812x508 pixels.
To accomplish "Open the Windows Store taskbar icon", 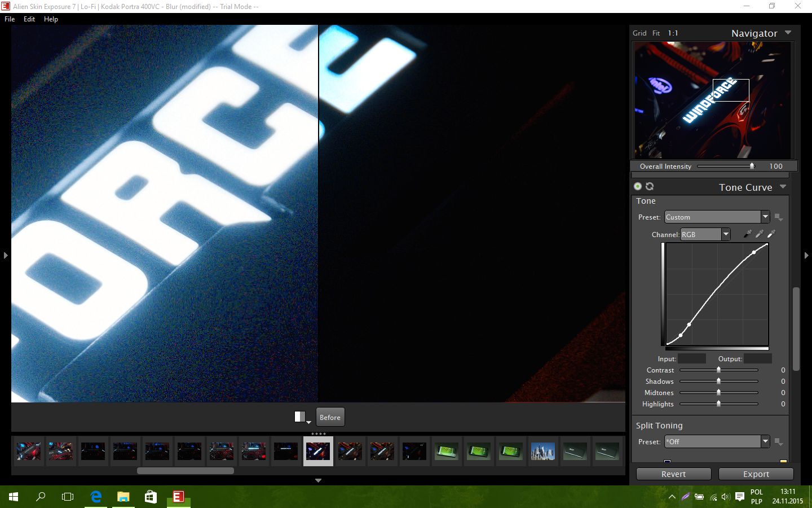I will [151, 497].
